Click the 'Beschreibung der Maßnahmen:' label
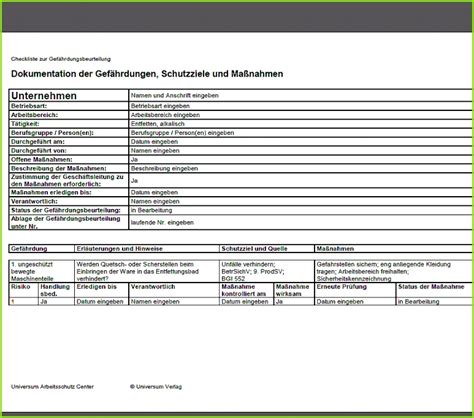This screenshot has height=418, width=474. pyautogui.click(x=59, y=169)
